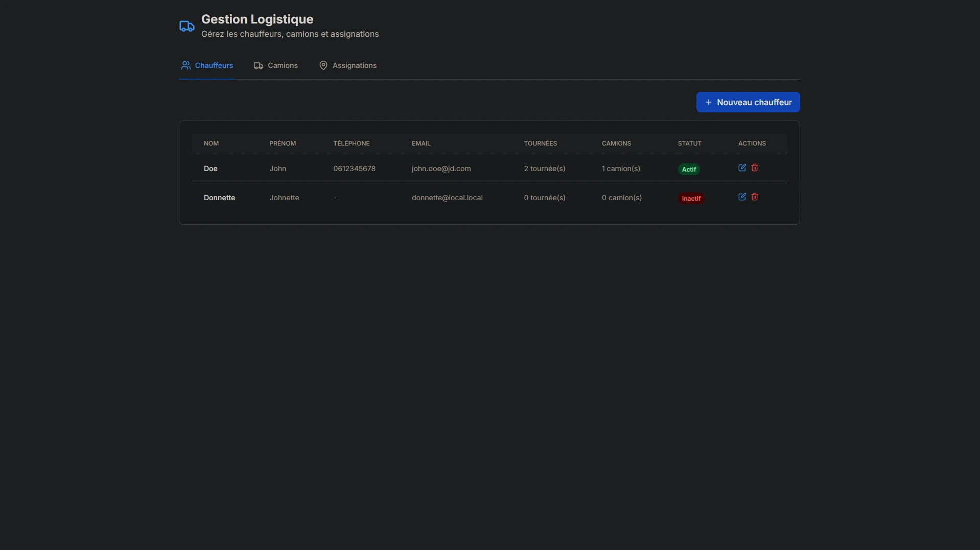Select the name cell 'Donnette'
This screenshot has height=550, width=980.
[219, 198]
